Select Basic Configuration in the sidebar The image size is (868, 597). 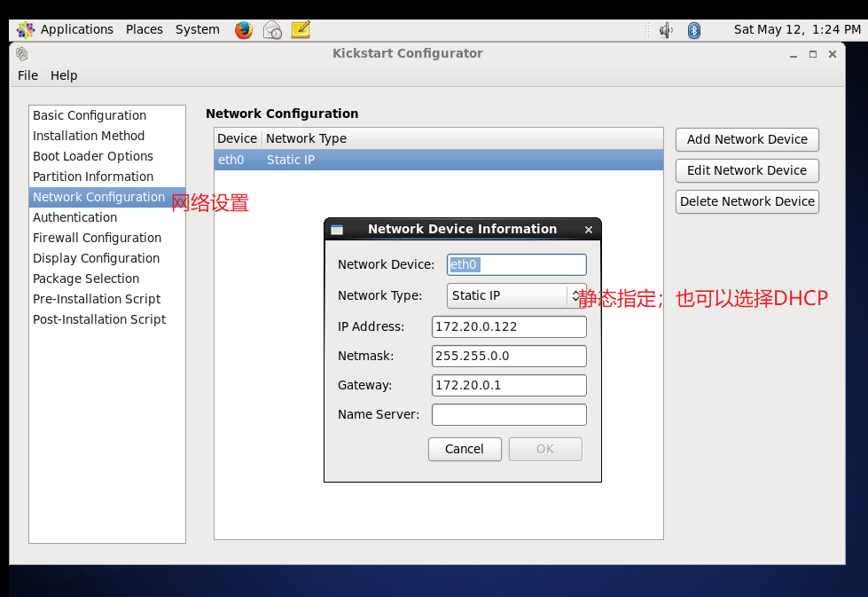(107, 115)
